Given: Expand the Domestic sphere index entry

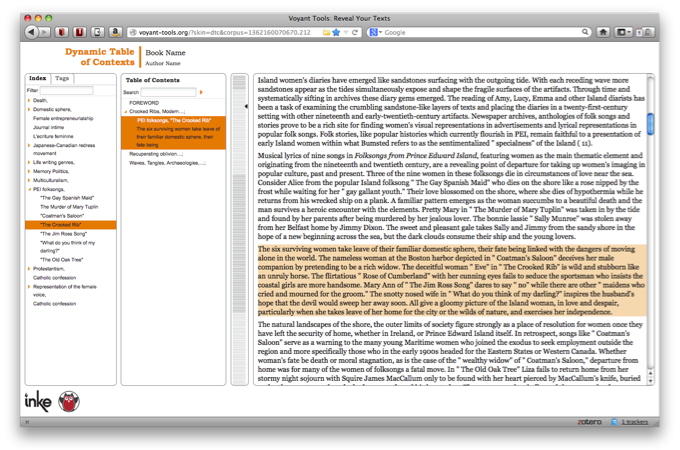Looking at the screenshot, I should [x=29, y=110].
